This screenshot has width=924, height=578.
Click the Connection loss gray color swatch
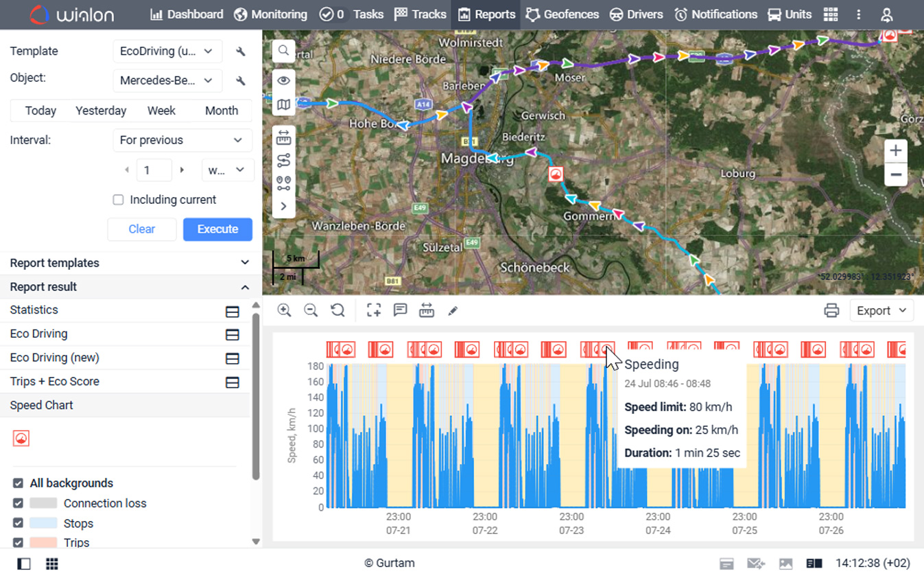(x=43, y=503)
